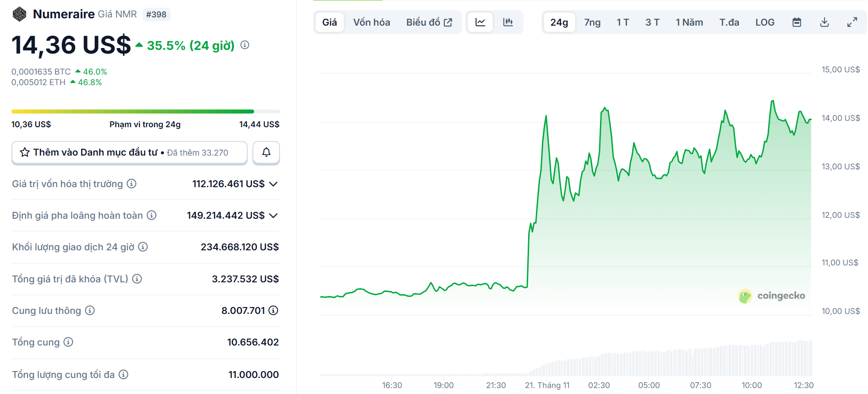Switch to the candlestick chart icon

click(508, 22)
